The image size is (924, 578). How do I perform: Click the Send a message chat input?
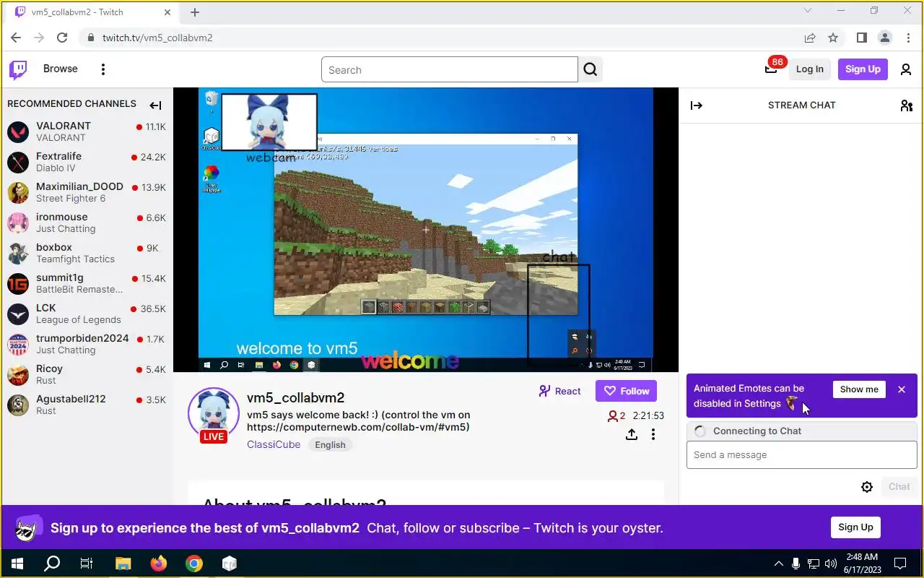point(801,455)
